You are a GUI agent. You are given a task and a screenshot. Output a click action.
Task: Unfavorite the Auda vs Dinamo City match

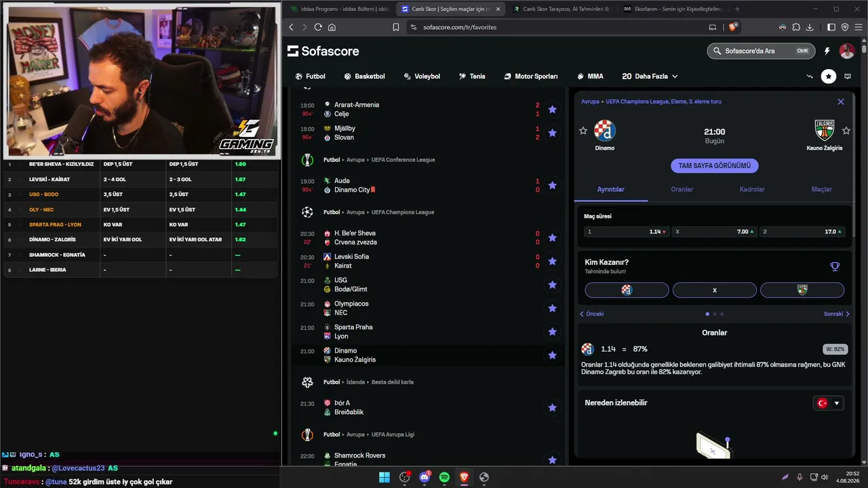tap(552, 185)
